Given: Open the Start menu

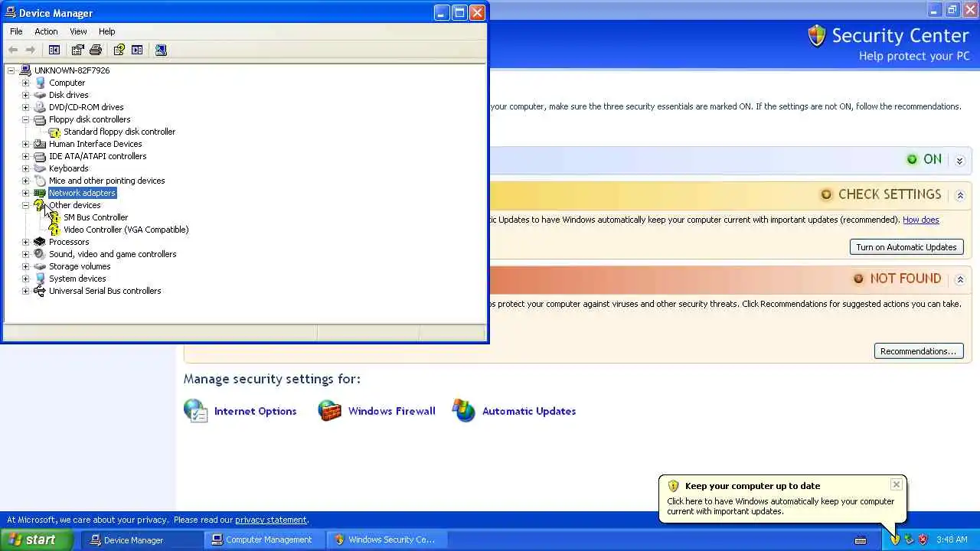Looking at the screenshot, I should 37,540.
